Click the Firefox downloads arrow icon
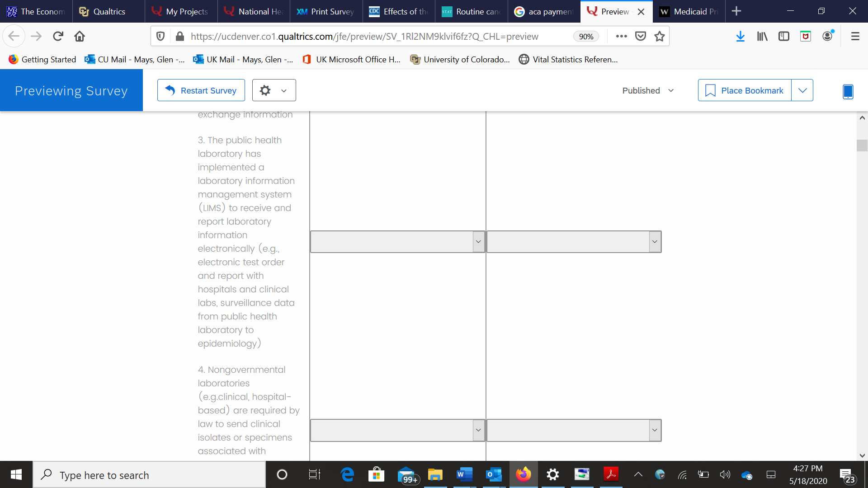This screenshot has width=868, height=488. (x=740, y=36)
